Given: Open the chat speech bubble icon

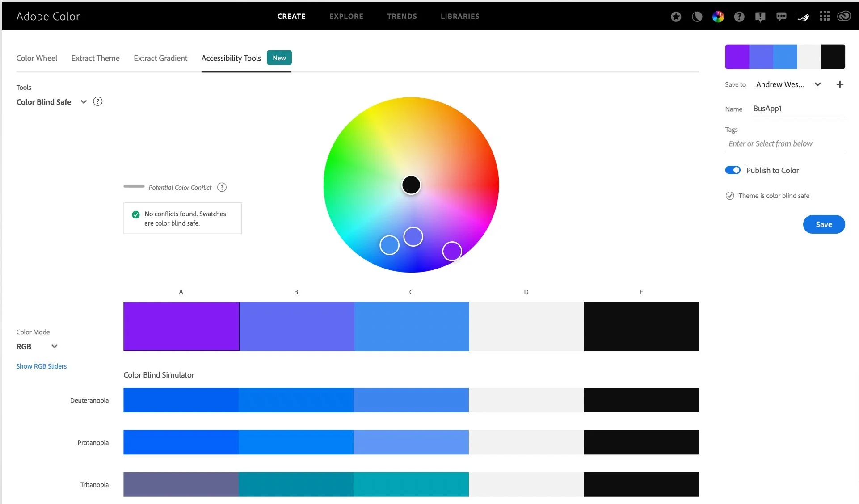Looking at the screenshot, I should click(x=781, y=17).
